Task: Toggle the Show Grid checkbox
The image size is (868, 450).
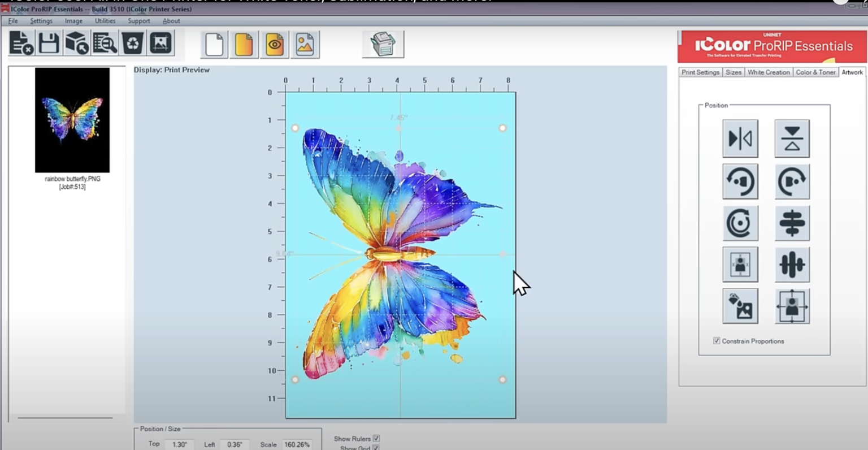Action: click(x=376, y=448)
